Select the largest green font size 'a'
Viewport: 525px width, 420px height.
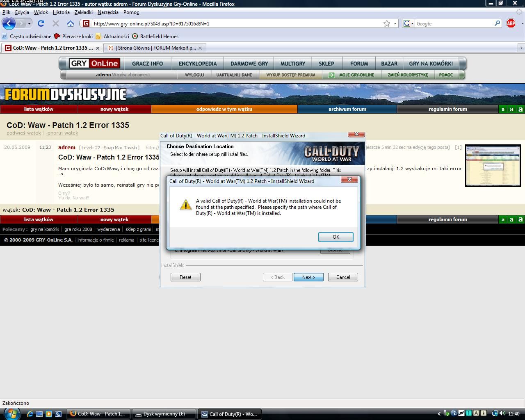(x=520, y=109)
